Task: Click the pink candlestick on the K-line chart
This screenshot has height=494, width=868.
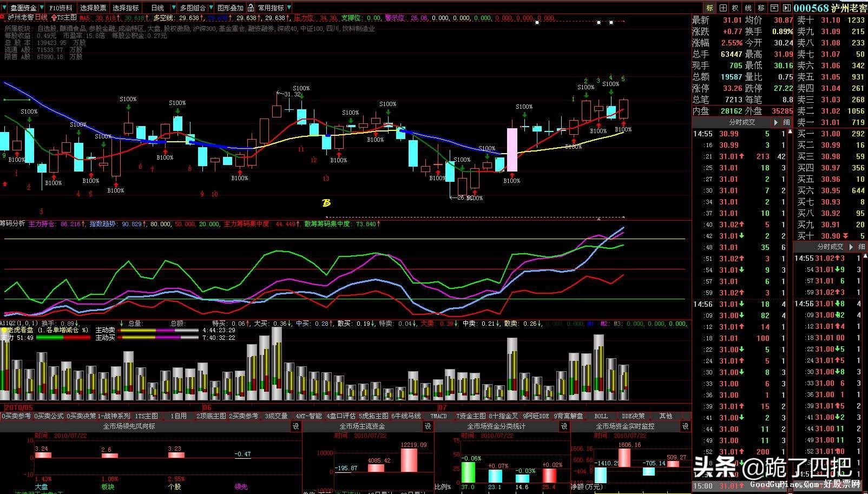Action: [x=511, y=150]
